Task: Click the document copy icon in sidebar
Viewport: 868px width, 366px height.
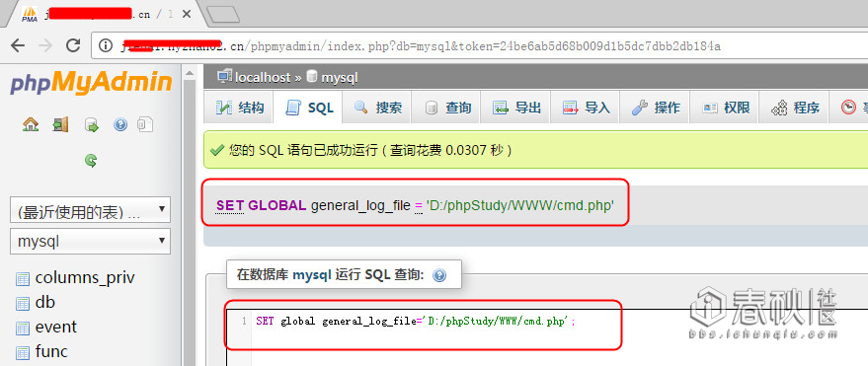Action: pyautogui.click(x=144, y=125)
